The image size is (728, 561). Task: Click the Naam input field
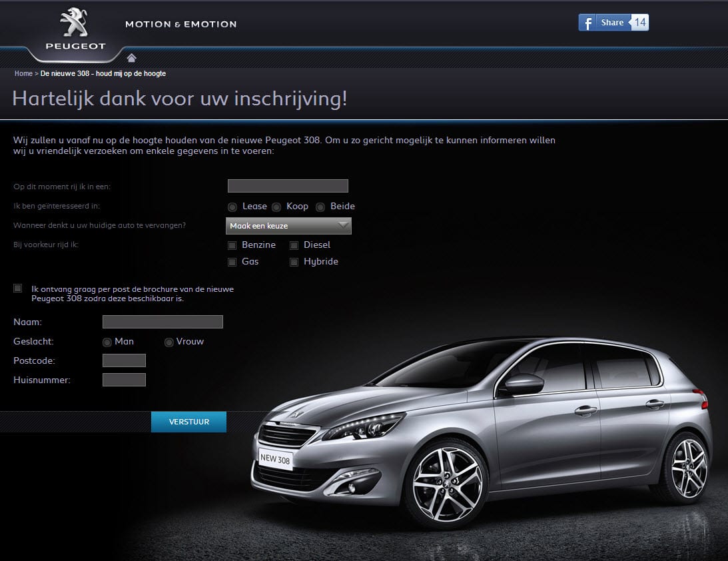163,322
